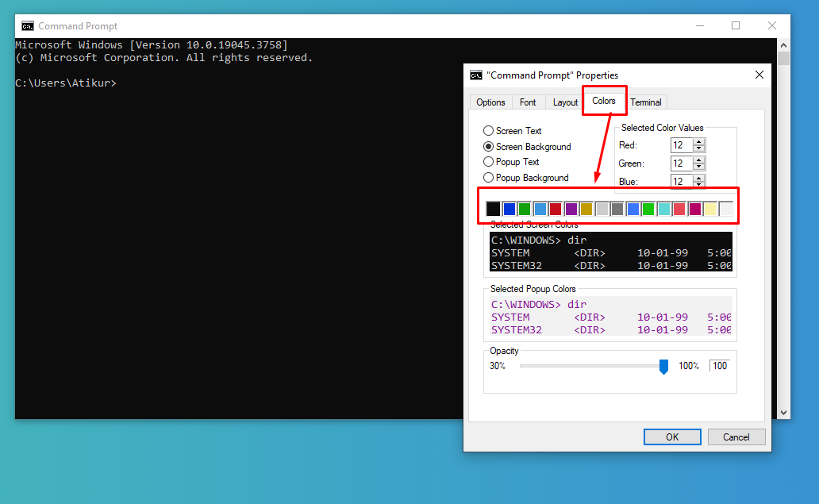
Task: Select the Screen Background radio button
Action: [488, 146]
